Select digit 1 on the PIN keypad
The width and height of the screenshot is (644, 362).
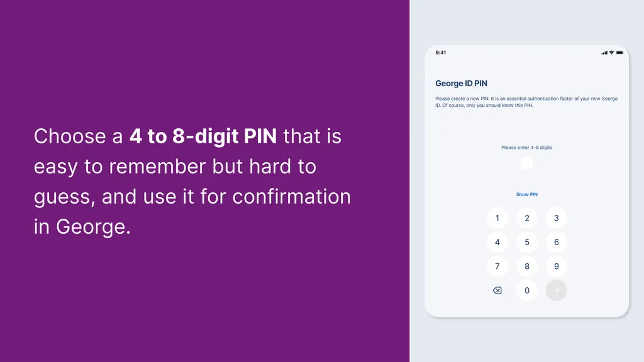(497, 217)
